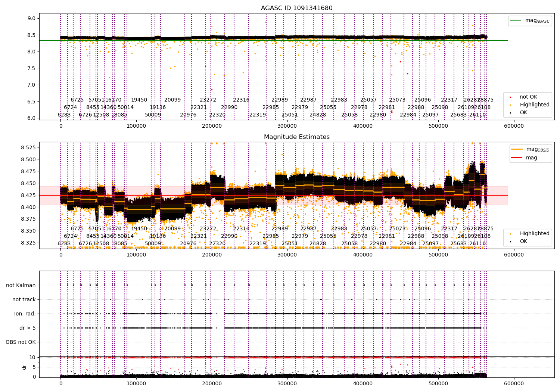The width and height of the screenshot is (560, 392).
Task: Click the 9.0 y-axis tick in top plot
Action: point(32,19)
